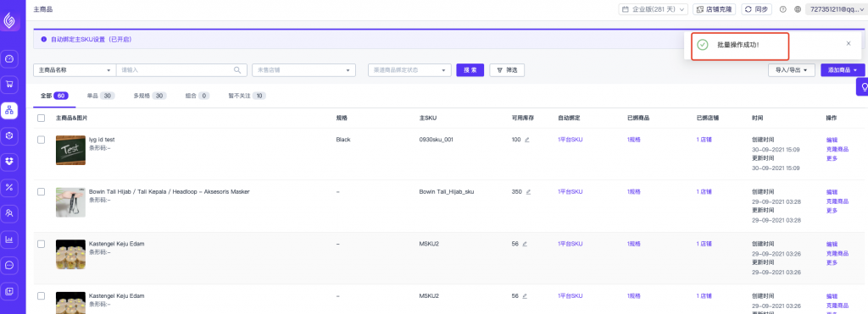The width and height of the screenshot is (868, 314).
Task: Check the lyg id test row checkbox
Action: (x=41, y=140)
